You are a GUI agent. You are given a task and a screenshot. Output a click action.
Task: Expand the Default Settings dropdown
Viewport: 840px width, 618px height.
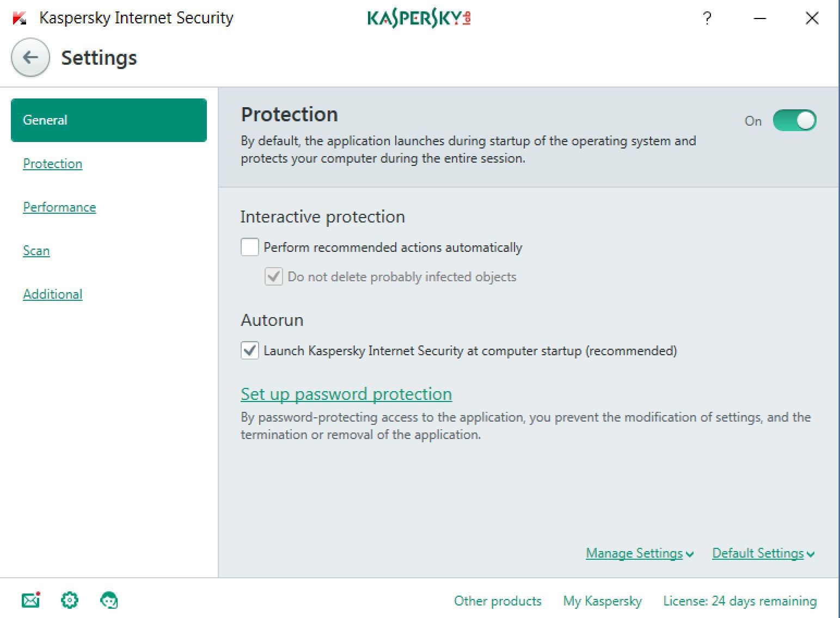763,553
